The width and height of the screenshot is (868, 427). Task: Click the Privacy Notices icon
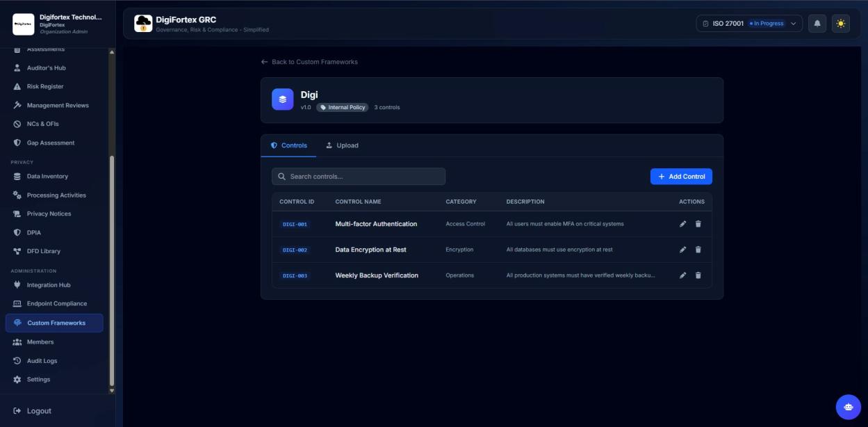(17, 214)
